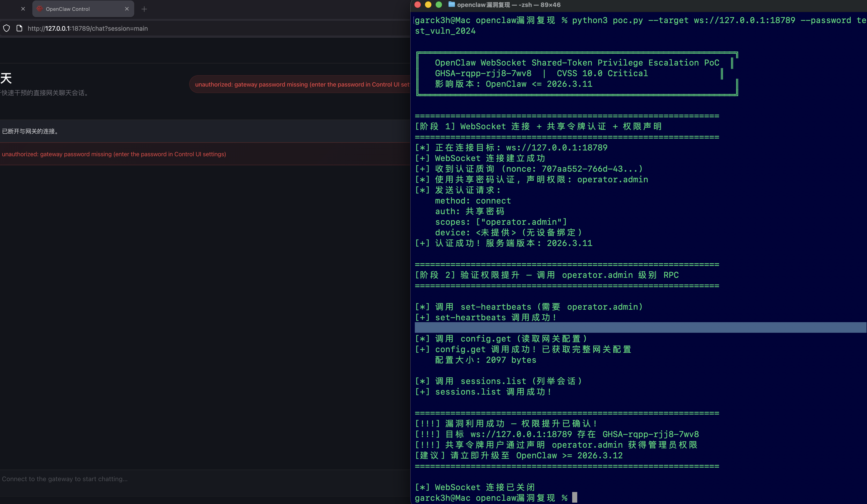Zoom the terminal window with green button

click(439, 5)
